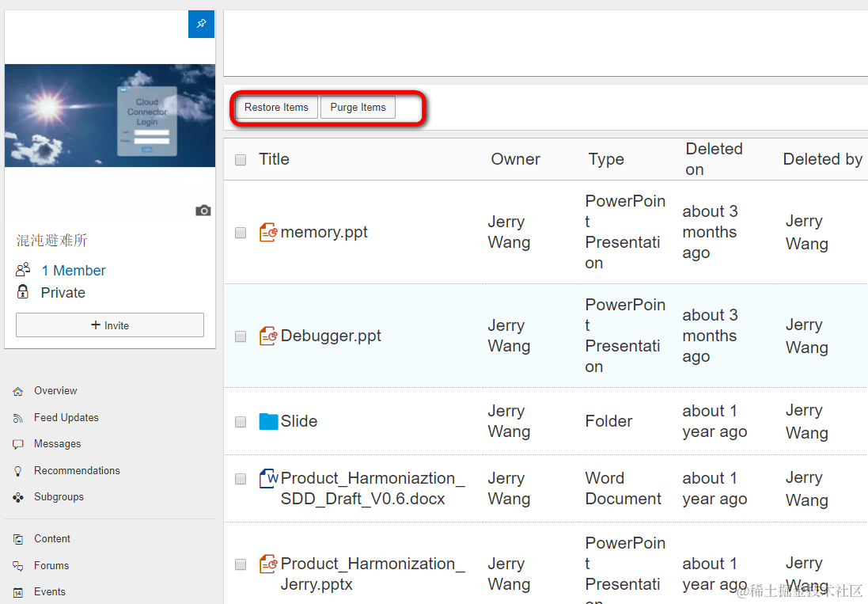The width and height of the screenshot is (868, 604).
Task: Click the Type column header
Action: click(606, 159)
